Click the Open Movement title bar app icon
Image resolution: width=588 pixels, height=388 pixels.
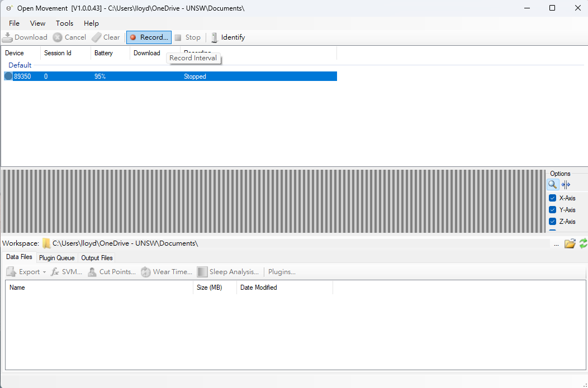(x=10, y=8)
